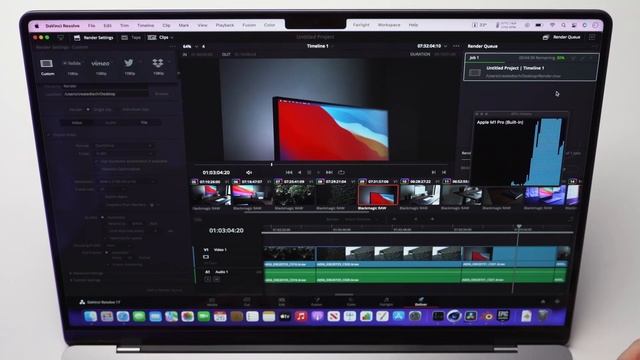Click the Browse location button

161,94
